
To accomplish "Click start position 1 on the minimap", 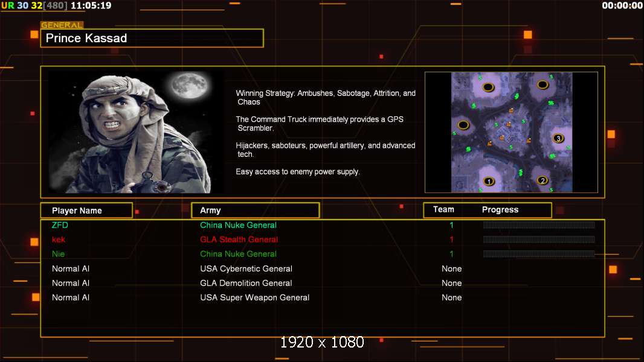I will point(489,181).
